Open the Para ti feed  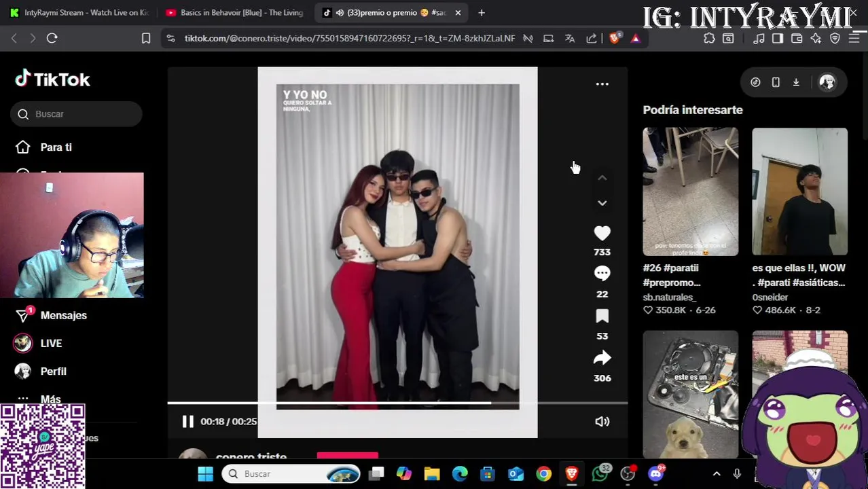pyautogui.click(x=45, y=147)
